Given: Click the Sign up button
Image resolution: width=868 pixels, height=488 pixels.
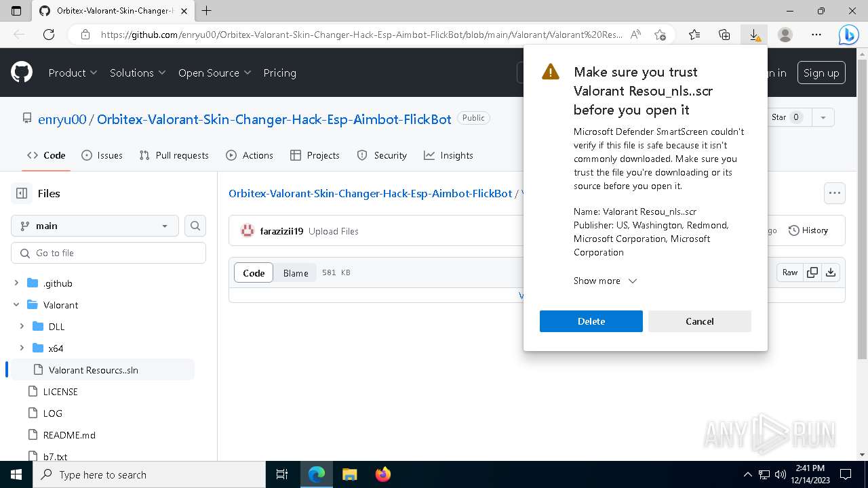Looking at the screenshot, I should pyautogui.click(x=821, y=73).
